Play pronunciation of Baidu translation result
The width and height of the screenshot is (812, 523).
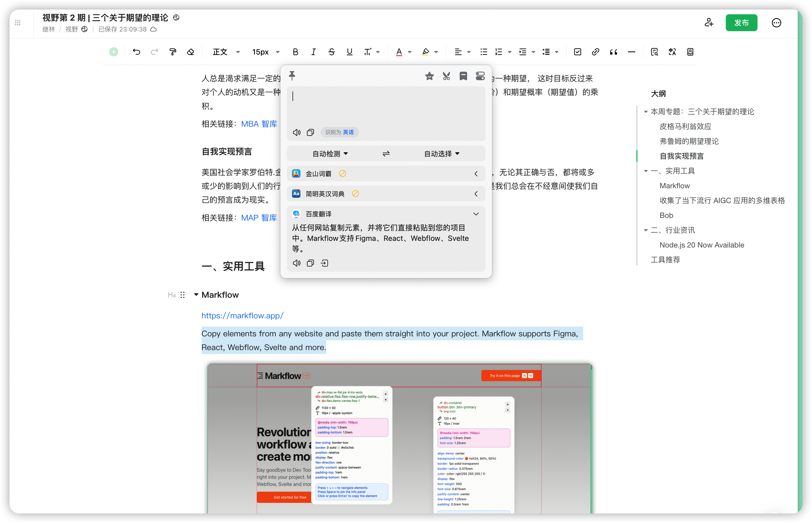click(296, 263)
